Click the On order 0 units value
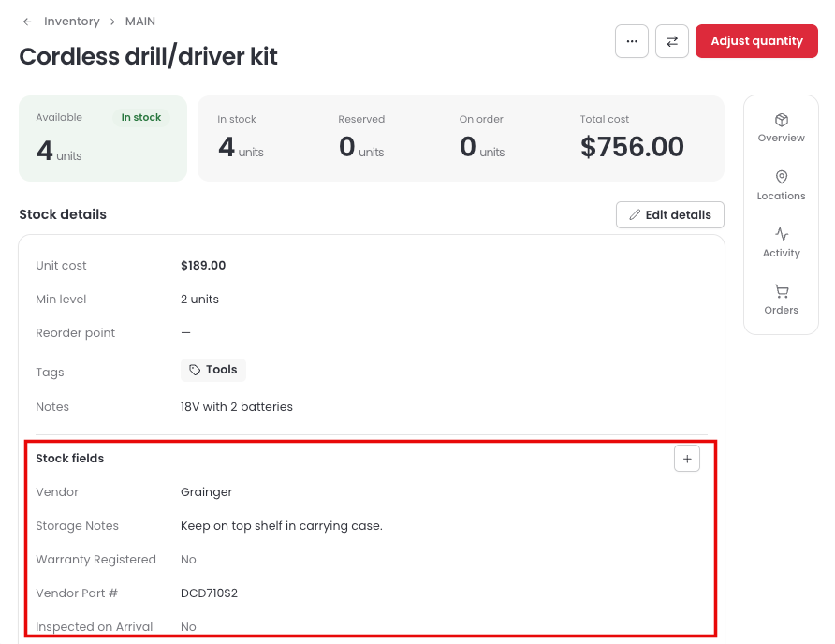 [482, 146]
